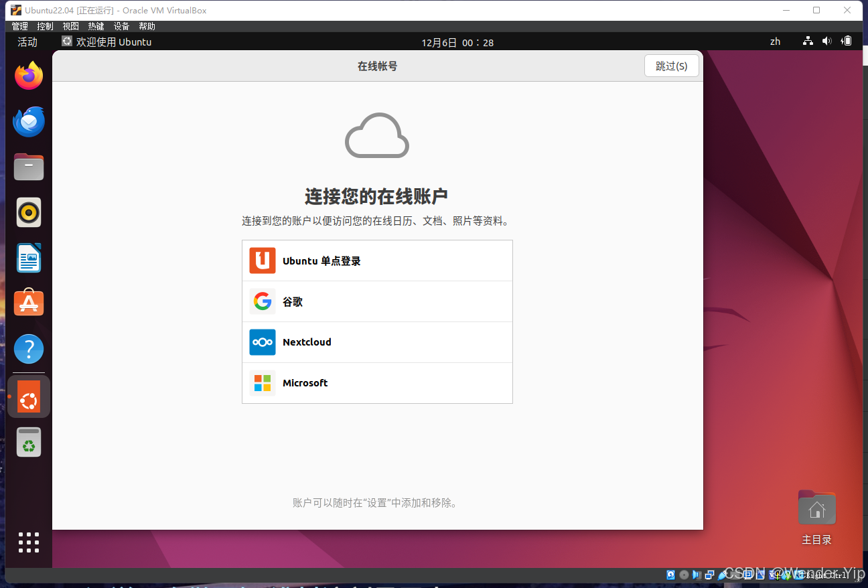Launch Thunderbird mail from the dock
868x588 pixels.
[29, 122]
